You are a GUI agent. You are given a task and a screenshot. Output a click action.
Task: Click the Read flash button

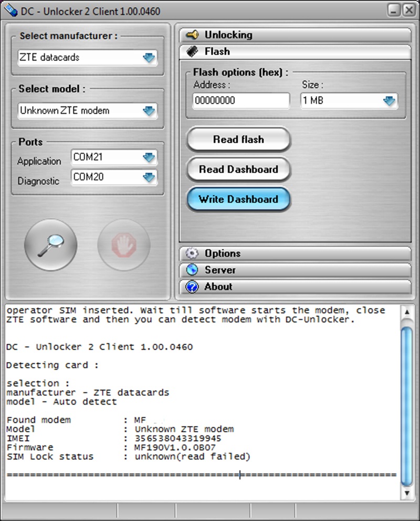point(238,140)
